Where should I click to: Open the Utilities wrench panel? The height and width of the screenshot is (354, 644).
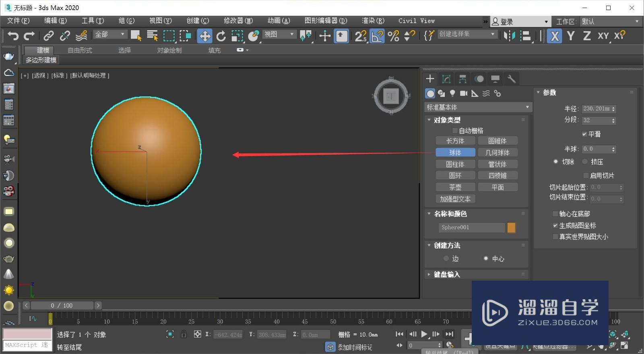point(512,79)
